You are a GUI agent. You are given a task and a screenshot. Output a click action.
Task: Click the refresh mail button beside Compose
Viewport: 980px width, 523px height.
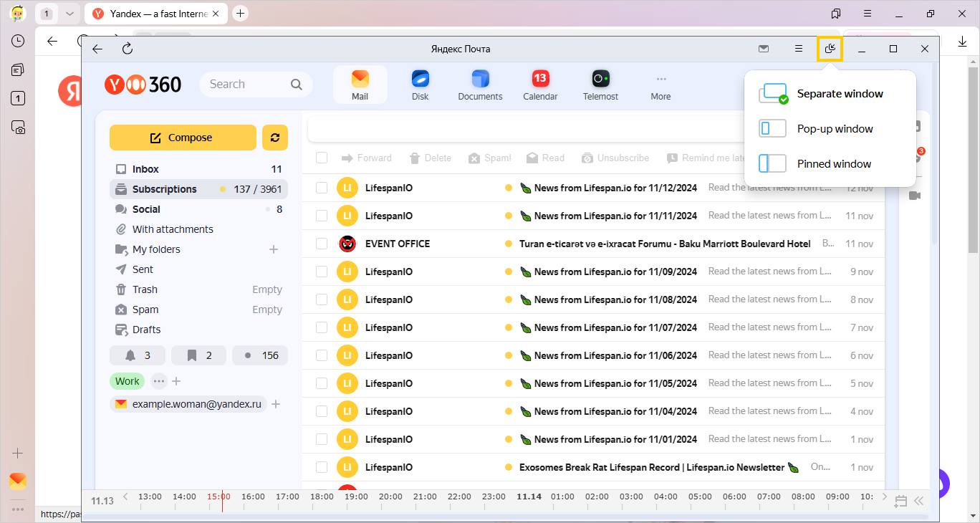tap(275, 138)
